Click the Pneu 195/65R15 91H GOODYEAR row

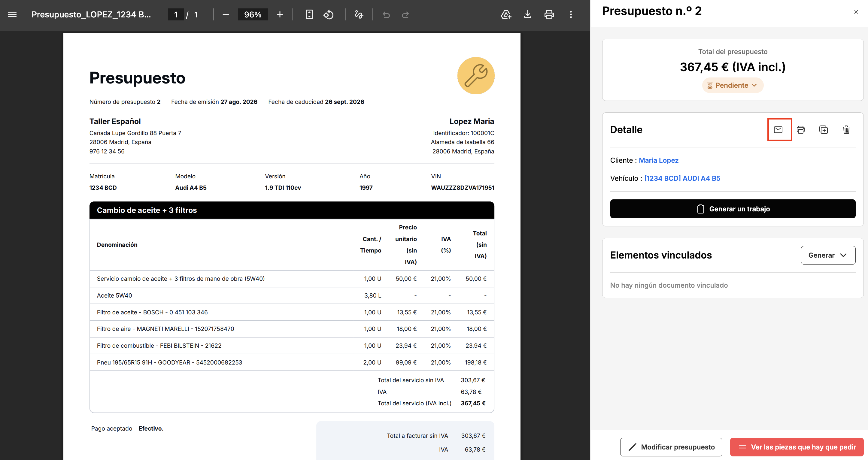coord(292,362)
